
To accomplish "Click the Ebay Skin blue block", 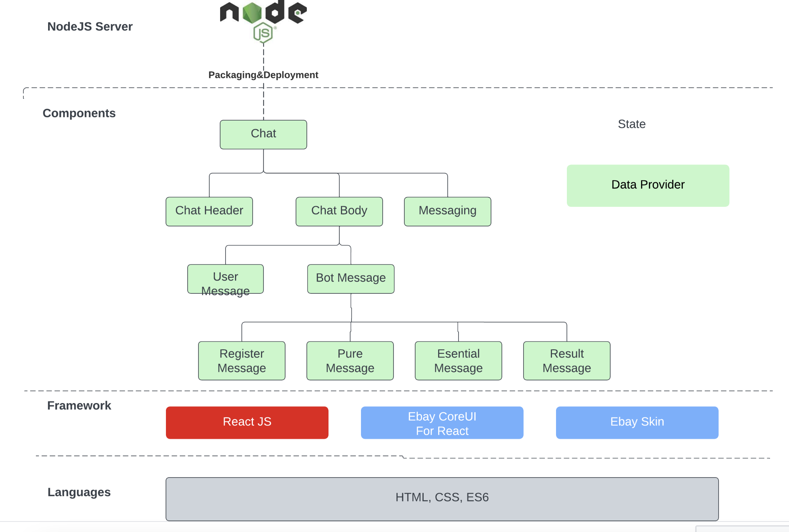I will [x=637, y=422].
